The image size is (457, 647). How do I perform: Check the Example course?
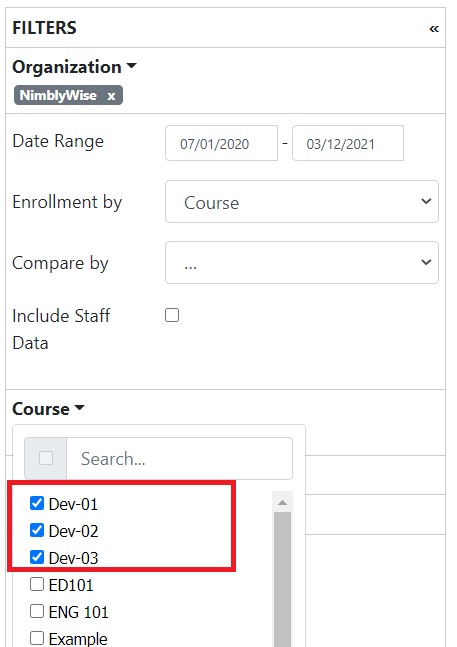pyautogui.click(x=37, y=638)
